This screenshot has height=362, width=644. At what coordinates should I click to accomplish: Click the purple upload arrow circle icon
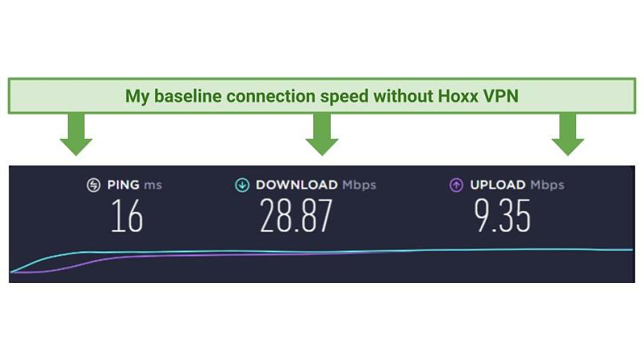[456, 185]
